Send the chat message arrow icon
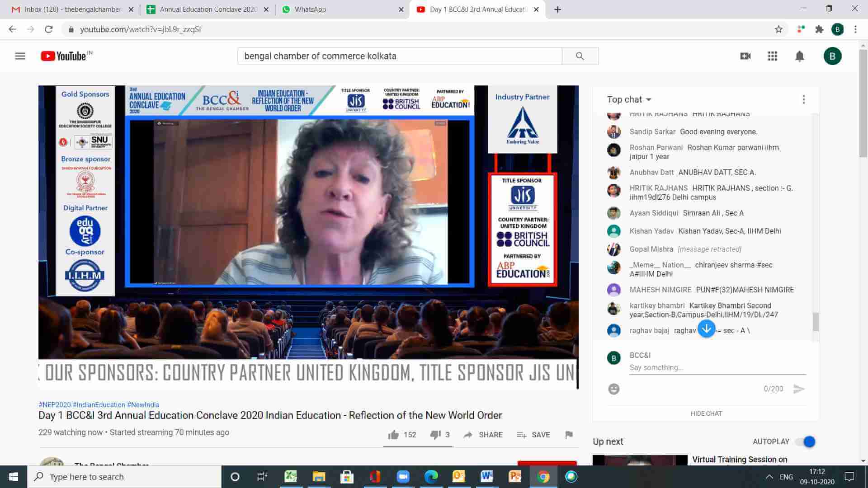Viewport: 868px width, 488px height. pos(799,389)
